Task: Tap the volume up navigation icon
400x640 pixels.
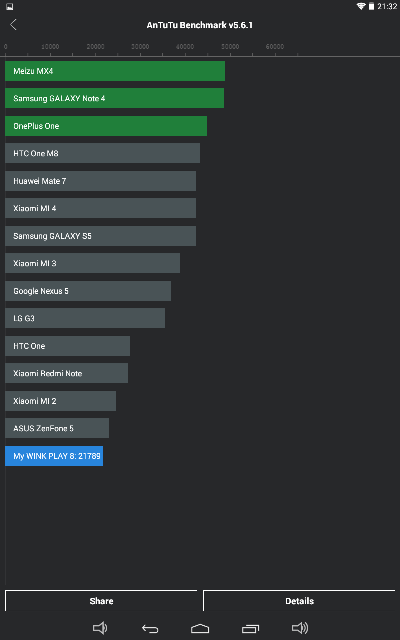Action: (x=300, y=628)
